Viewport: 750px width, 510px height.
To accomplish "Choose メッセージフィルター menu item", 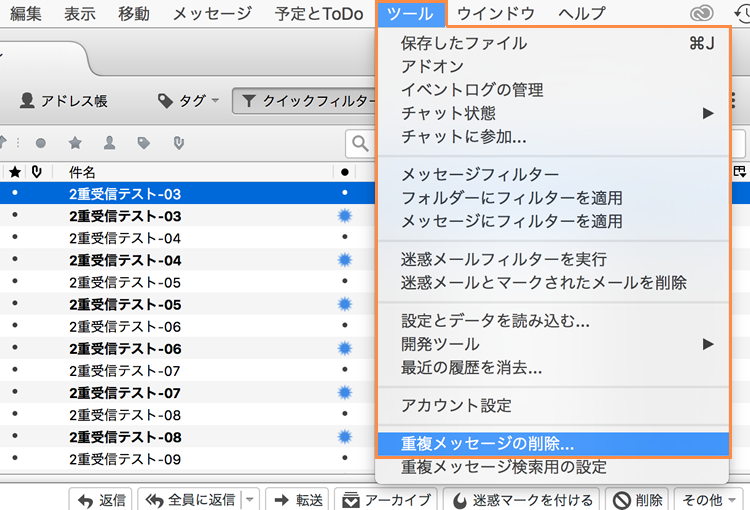I will (552, 175).
